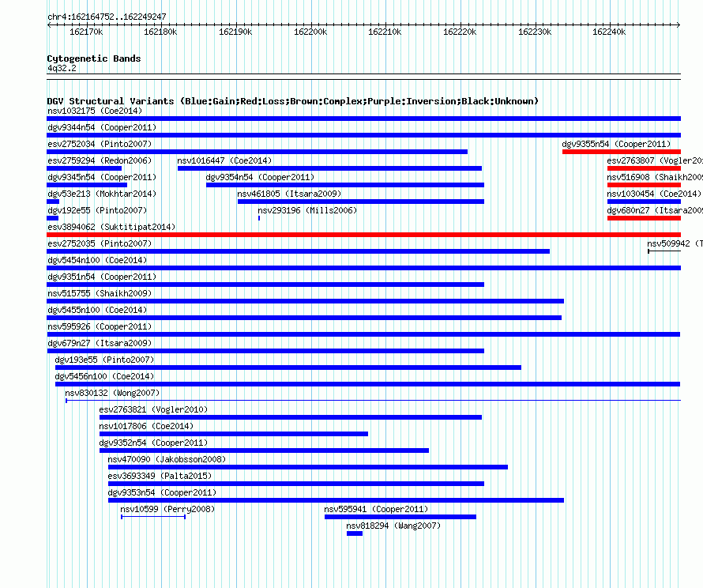Click the nsv1016447 blue gain bar
Screen dimensions: 703x588
click(x=329, y=168)
